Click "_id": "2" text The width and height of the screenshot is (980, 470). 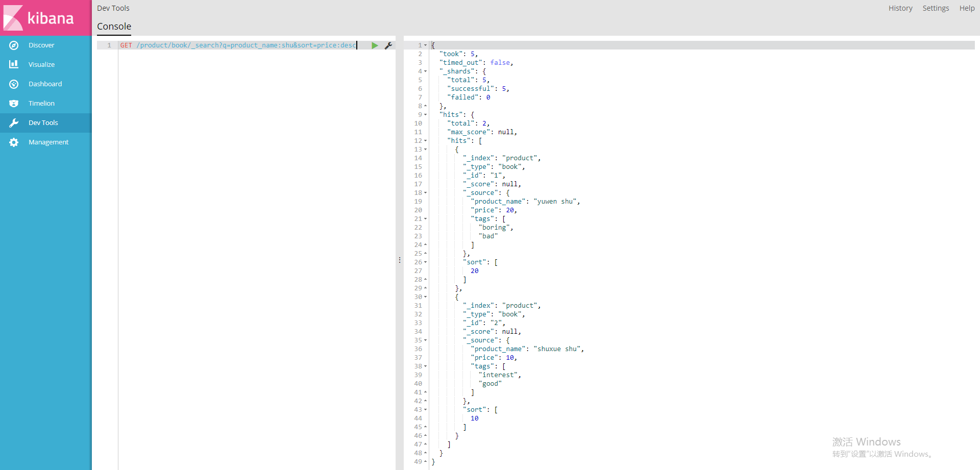pos(483,323)
